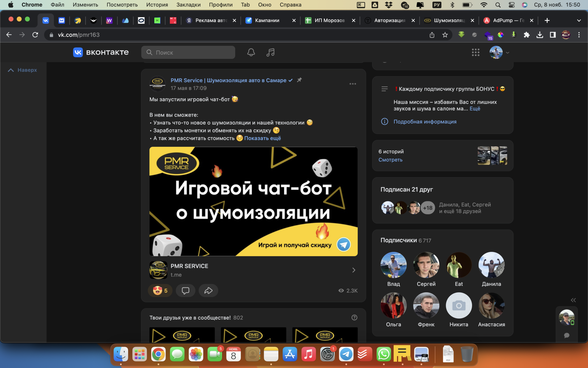
Task: Open Telegram in the Dock
Action: pos(346,354)
